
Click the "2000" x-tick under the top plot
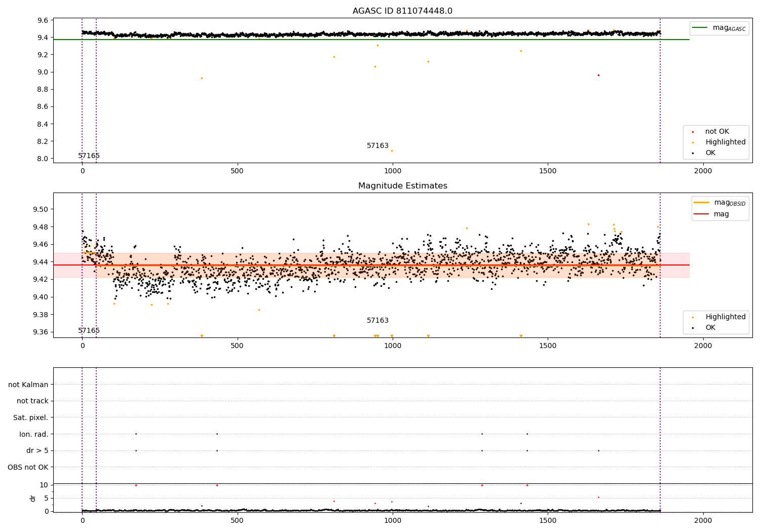pyautogui.click(x=703, y=171)
